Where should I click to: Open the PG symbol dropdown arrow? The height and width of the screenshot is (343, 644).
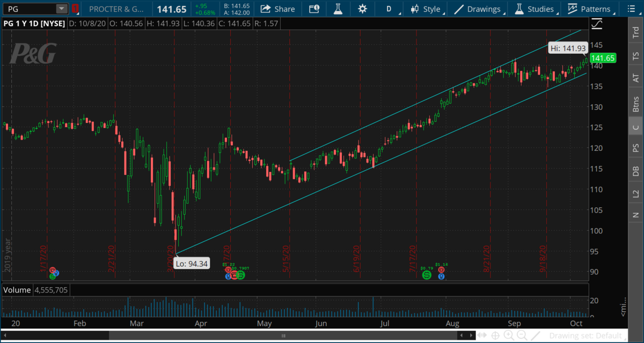tap(61, 9)
